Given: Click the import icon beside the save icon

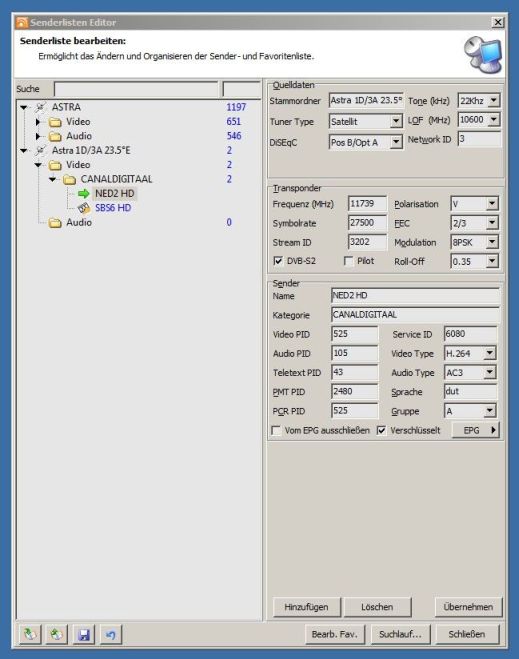Looking at the screenshot, I should 56,634.
